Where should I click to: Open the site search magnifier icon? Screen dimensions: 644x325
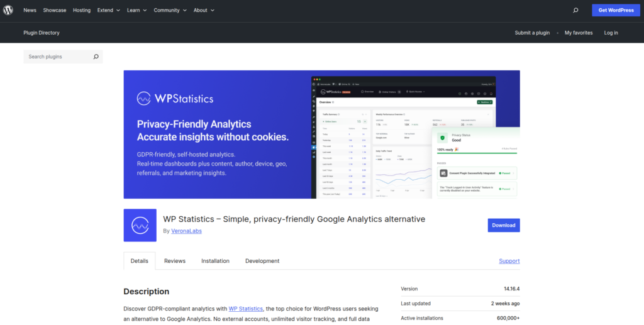tap(575, 10)
